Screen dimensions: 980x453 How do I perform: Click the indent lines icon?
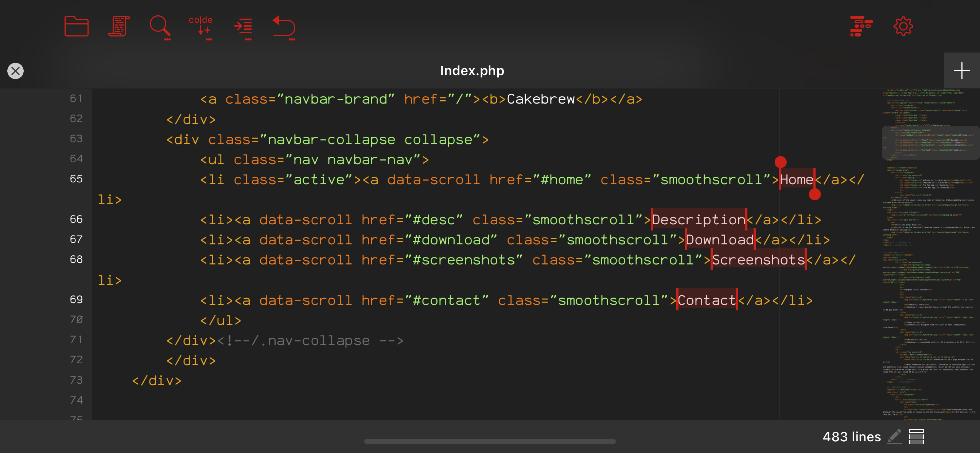click(243, 27)
